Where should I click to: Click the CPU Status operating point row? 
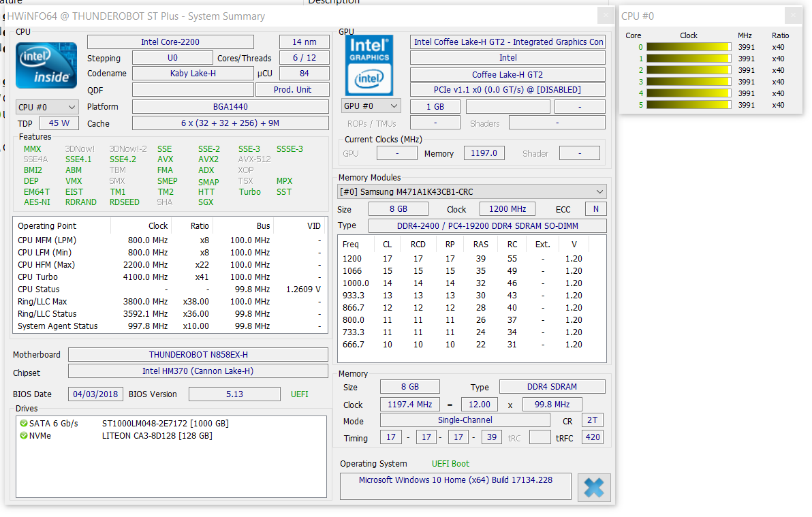(170, 289)
